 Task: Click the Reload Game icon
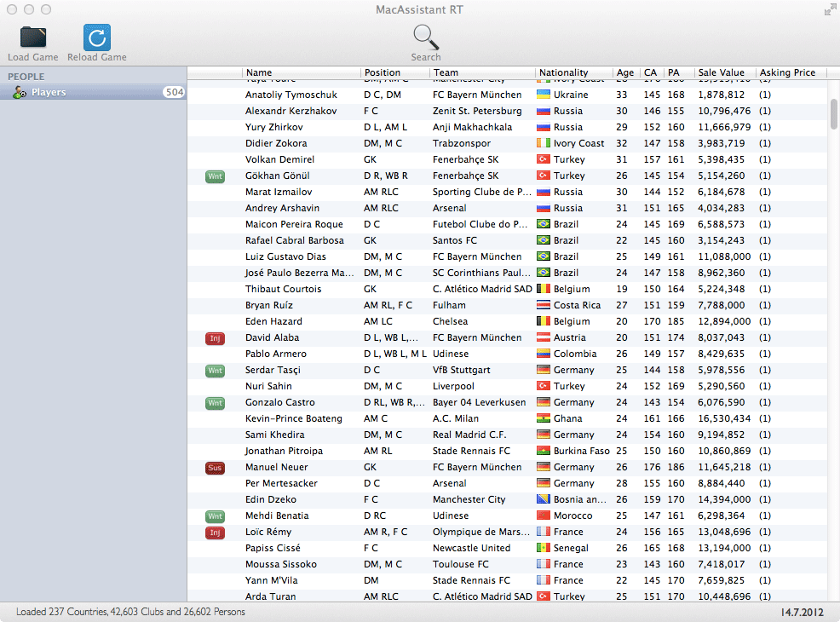click(x=97, y=37)
